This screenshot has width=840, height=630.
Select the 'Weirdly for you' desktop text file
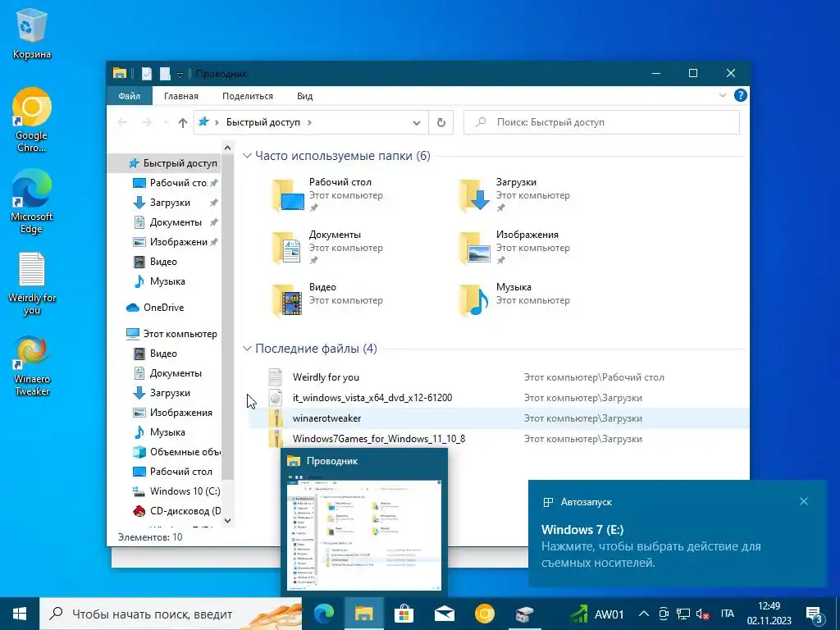click(x=32, y=284)
